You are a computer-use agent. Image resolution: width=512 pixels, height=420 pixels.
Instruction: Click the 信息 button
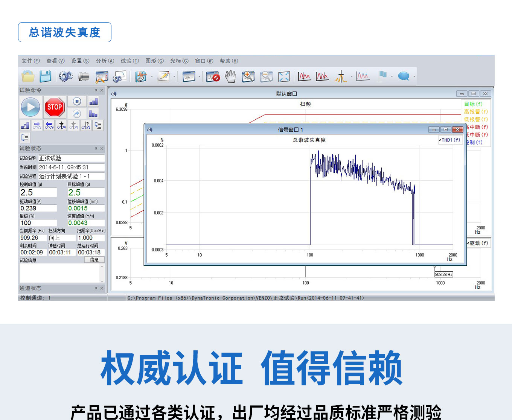(x=94, y=260)
